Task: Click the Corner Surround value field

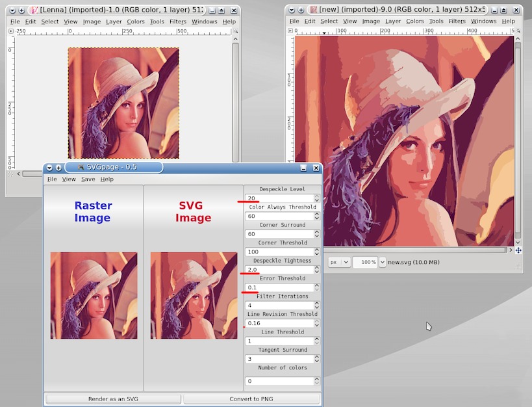Action: 279,234
